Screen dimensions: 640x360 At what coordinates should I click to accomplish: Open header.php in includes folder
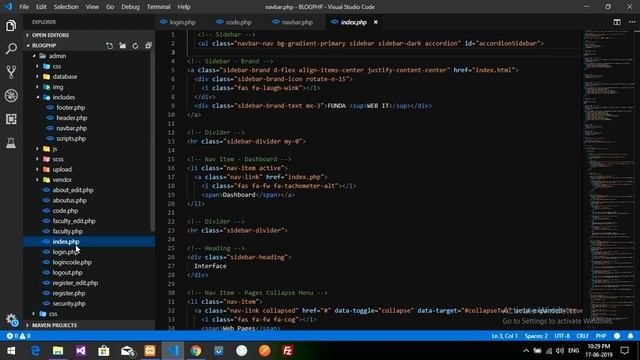pyautogui.click(x=71, y=118)
